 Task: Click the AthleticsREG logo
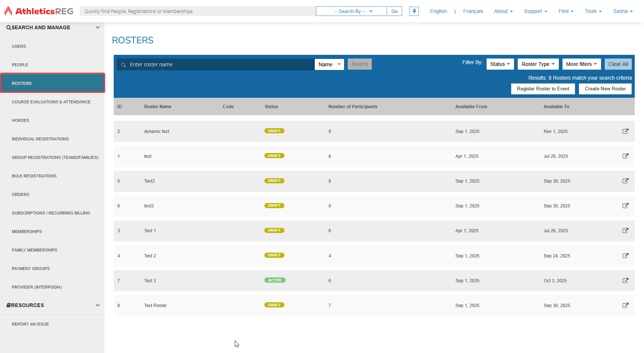[x=39, y=11]
